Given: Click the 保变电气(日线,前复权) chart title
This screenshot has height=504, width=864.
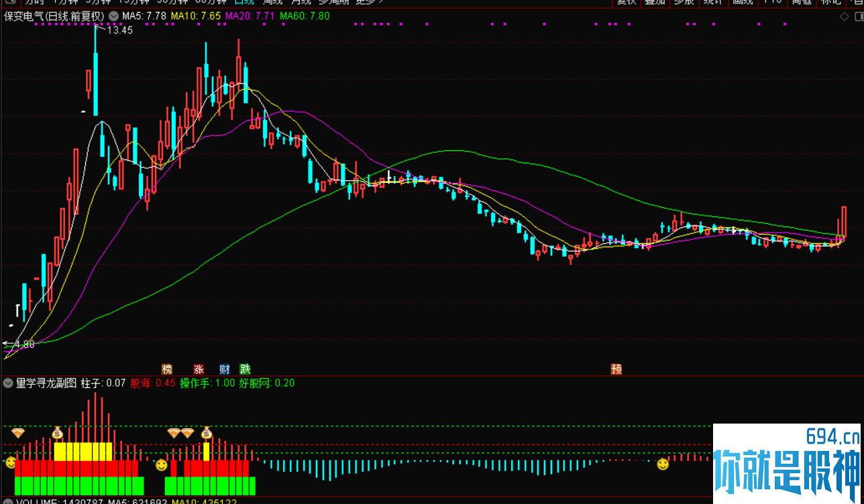Looking at the screenshot, I should pyautogui.click(x=54, y=16).
